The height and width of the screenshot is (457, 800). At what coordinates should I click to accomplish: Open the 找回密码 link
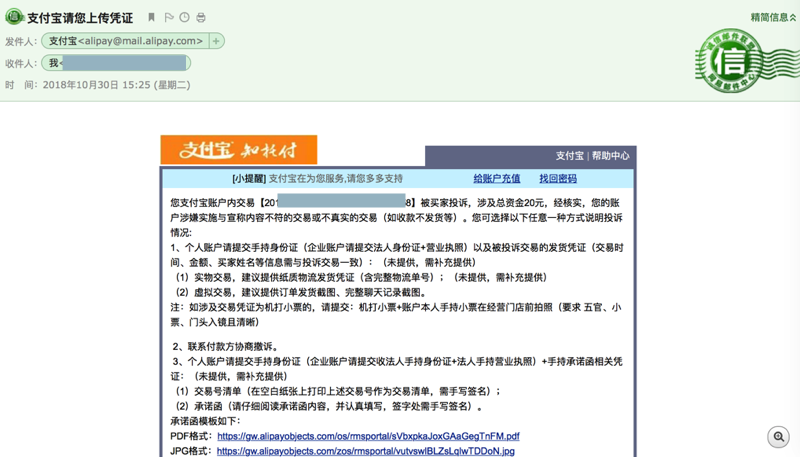558,179
